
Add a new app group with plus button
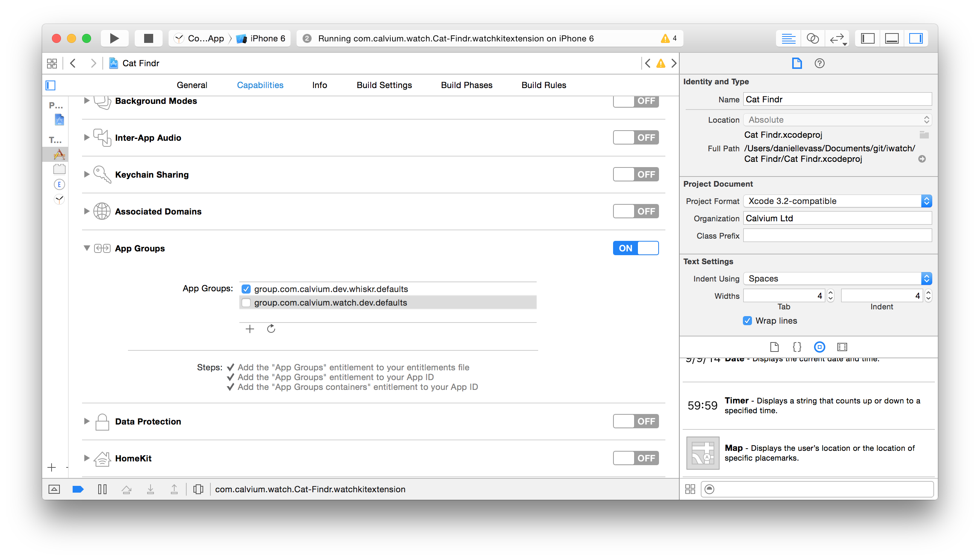pos(250,329)
